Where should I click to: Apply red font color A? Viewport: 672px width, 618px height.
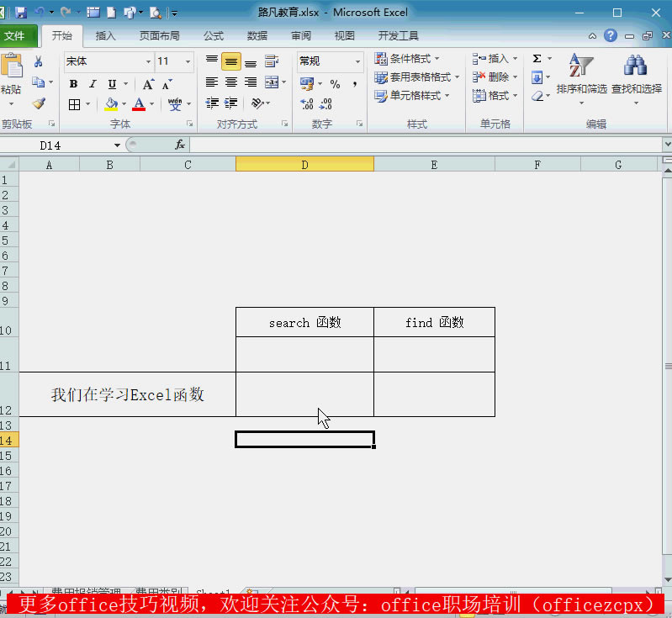coord(139,104)
